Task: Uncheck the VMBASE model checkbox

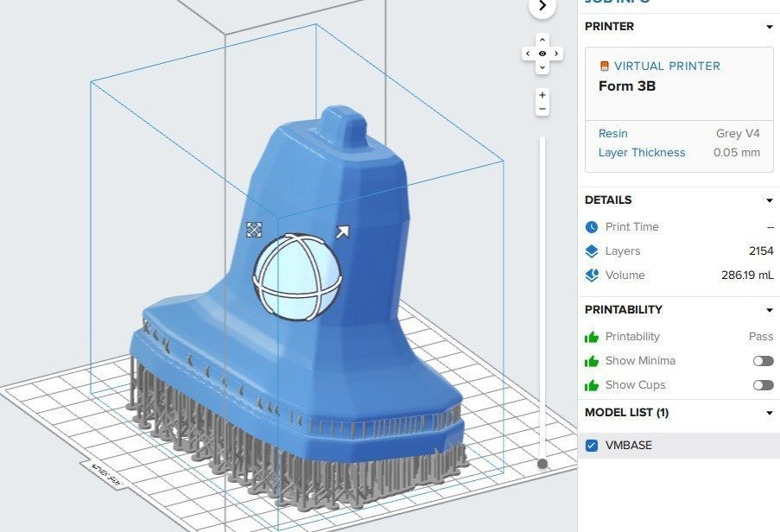Action: click(x=592, y=446)
